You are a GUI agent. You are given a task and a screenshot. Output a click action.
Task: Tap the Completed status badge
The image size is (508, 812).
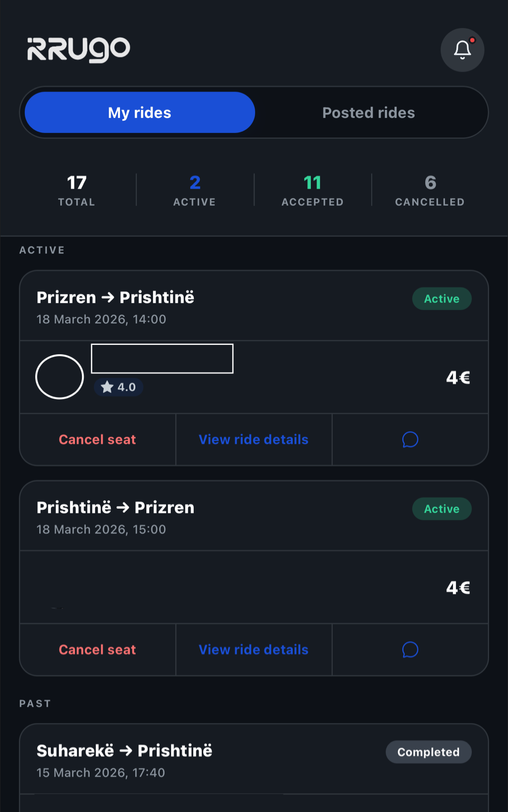pyautogui.click(x=428, y=752)
